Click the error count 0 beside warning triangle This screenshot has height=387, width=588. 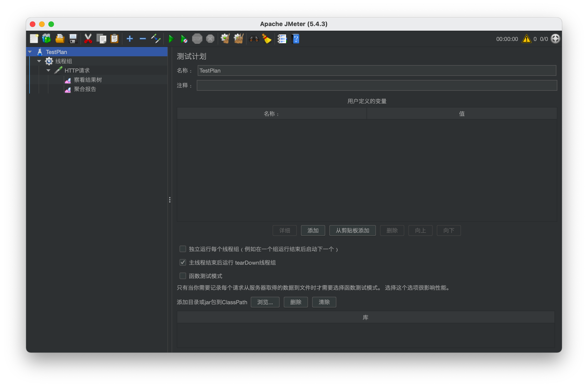click(535, 39)
